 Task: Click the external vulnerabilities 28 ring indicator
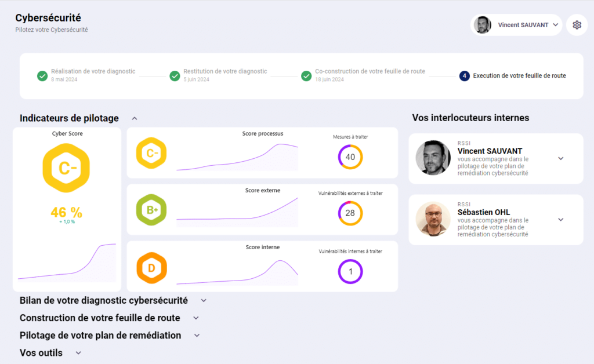[x=350, y=213]
